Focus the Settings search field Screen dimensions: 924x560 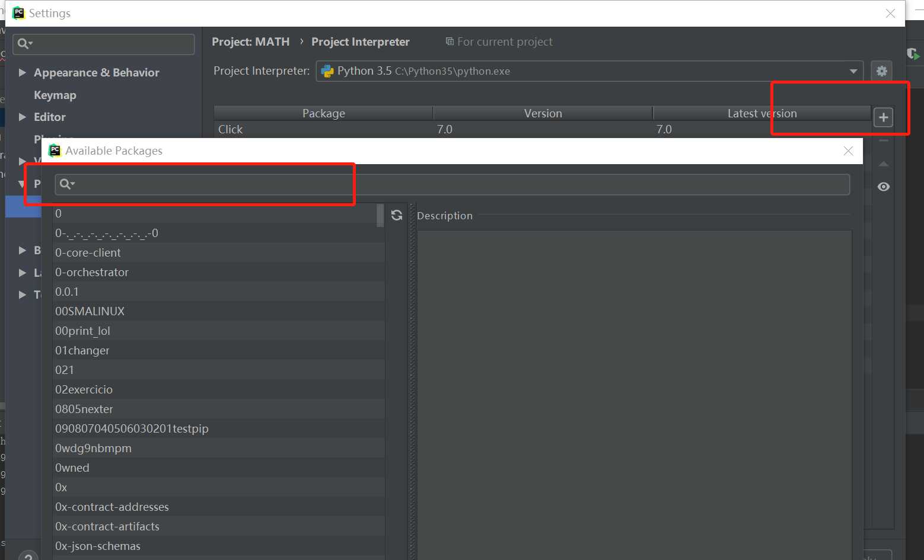point(103,44)
